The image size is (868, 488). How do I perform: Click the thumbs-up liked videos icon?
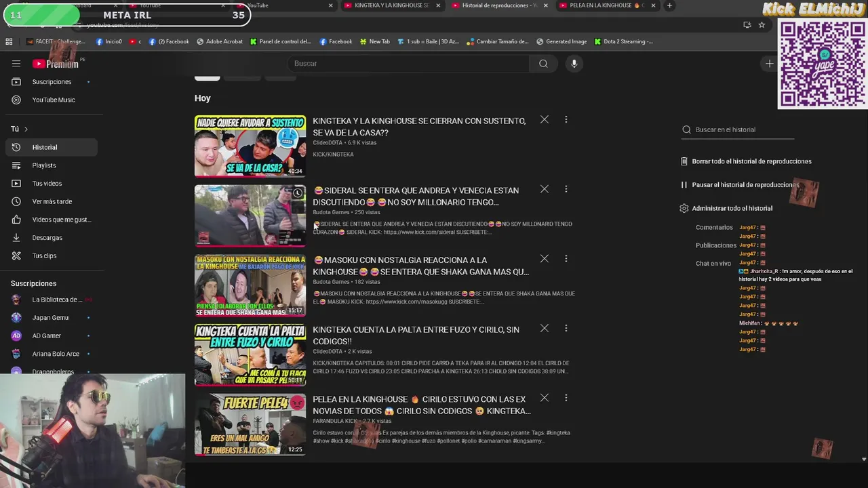[16, 220]
